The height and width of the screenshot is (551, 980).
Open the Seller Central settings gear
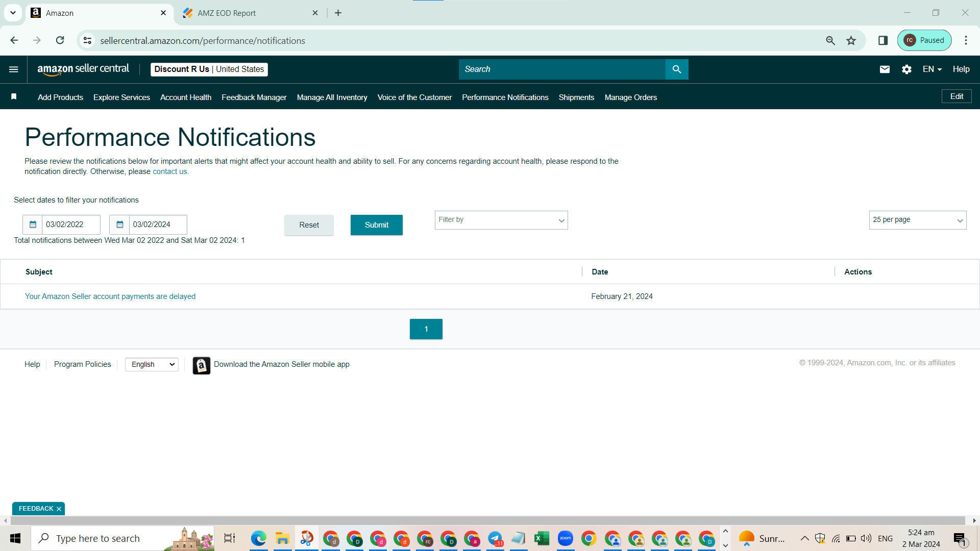pyautogui.click(x=906, y=69)
